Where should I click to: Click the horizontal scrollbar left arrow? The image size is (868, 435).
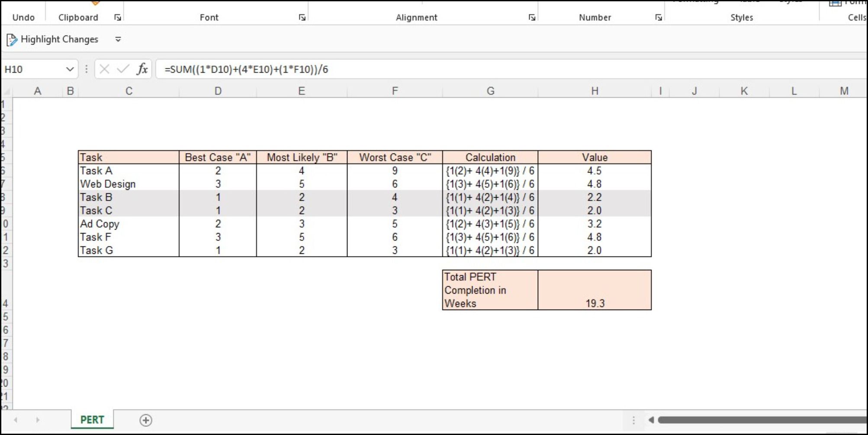[651, 420]
